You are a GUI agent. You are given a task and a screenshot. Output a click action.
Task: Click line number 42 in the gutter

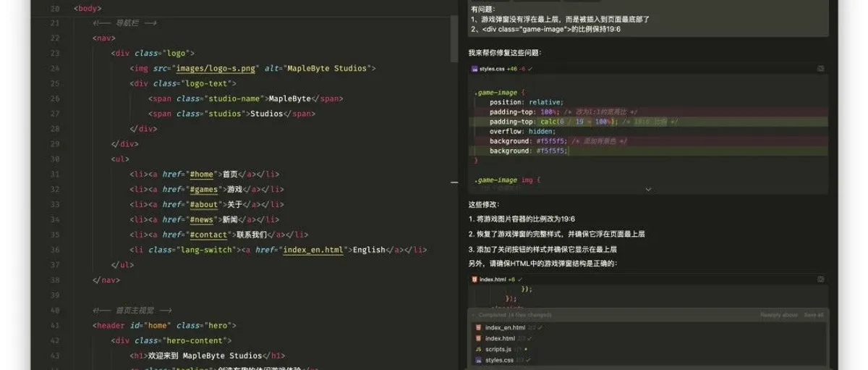[x=55, y=340]
